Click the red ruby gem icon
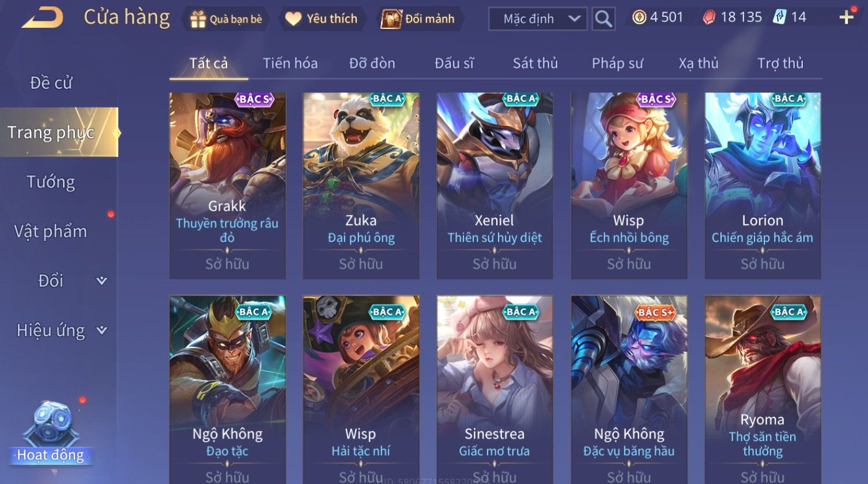Screen dimensions: 868x484 click(709, 17)
